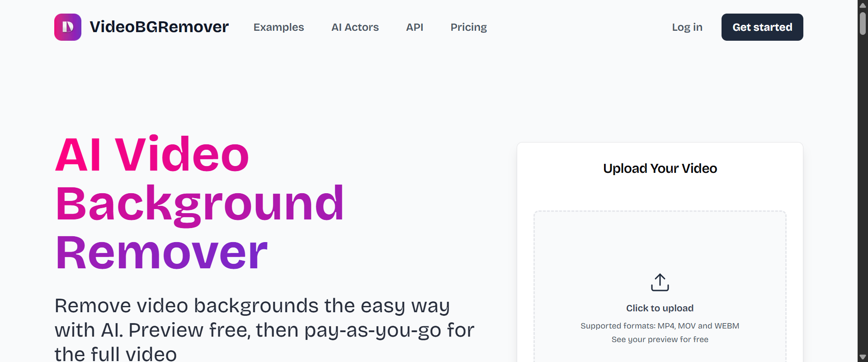Go to the AI Actors page

355,27
